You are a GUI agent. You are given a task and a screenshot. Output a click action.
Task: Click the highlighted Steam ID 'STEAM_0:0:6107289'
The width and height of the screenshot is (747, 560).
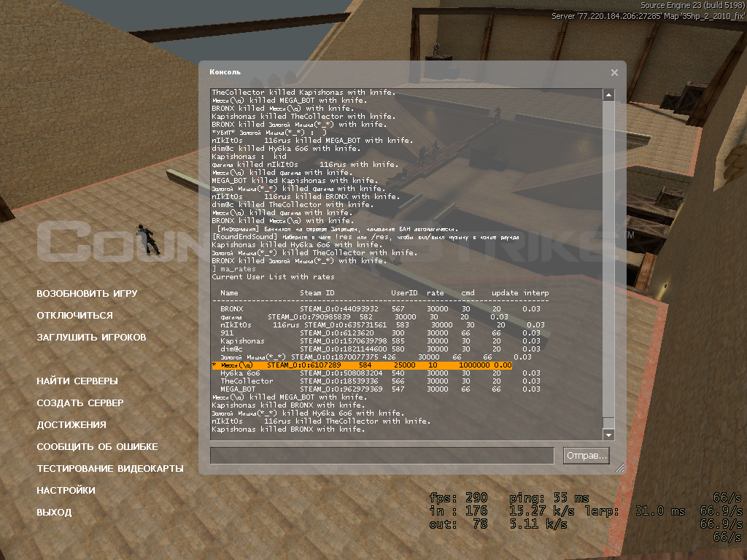tap(304, 365)
